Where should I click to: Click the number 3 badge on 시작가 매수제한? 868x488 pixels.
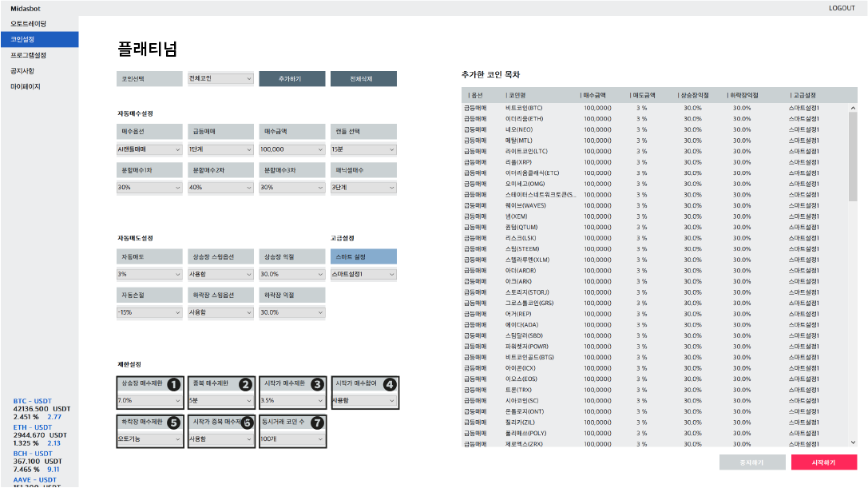(x=317, y=384)
